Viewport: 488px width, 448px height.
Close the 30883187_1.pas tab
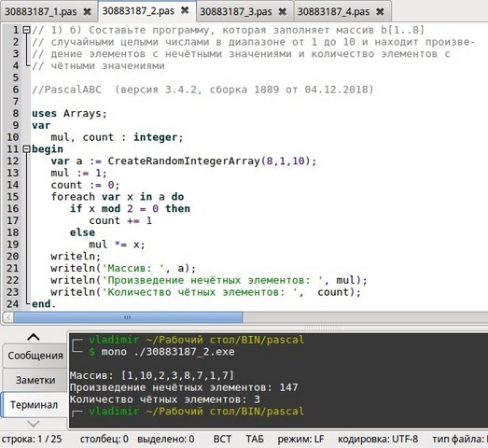[88, 12]
